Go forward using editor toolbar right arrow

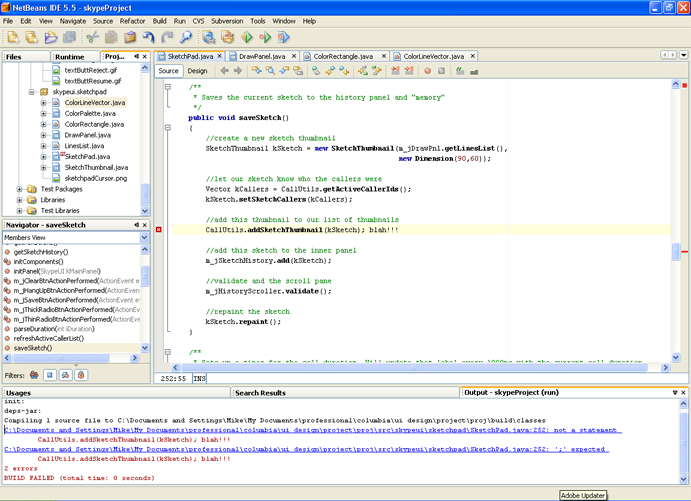[x=238, y=71]
